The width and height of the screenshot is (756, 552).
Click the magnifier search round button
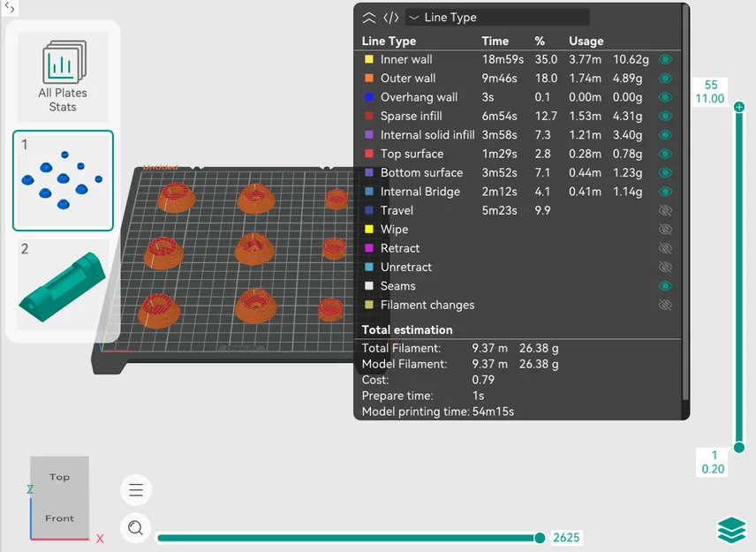[136, 528]
